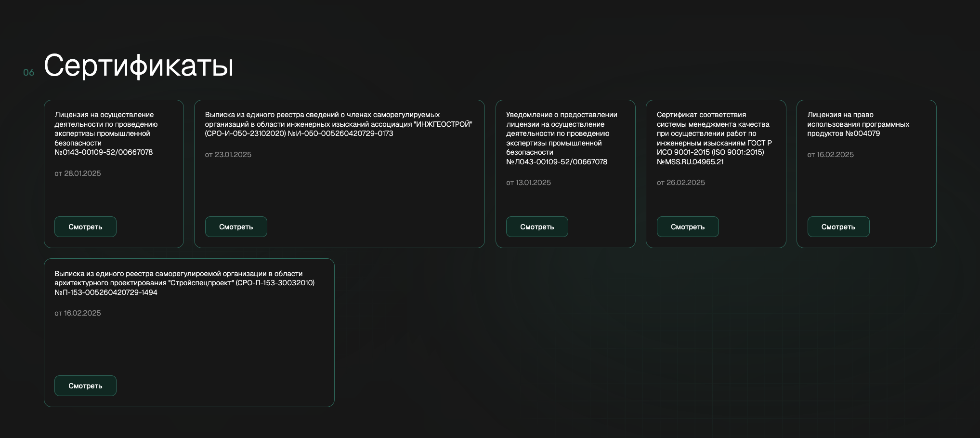Click the Сертификаты section heading

point(139,66)
